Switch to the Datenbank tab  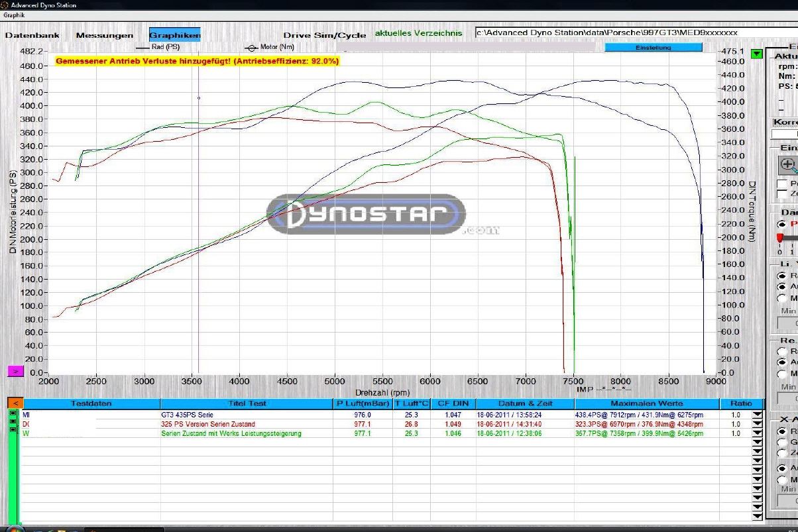(32, 35)
